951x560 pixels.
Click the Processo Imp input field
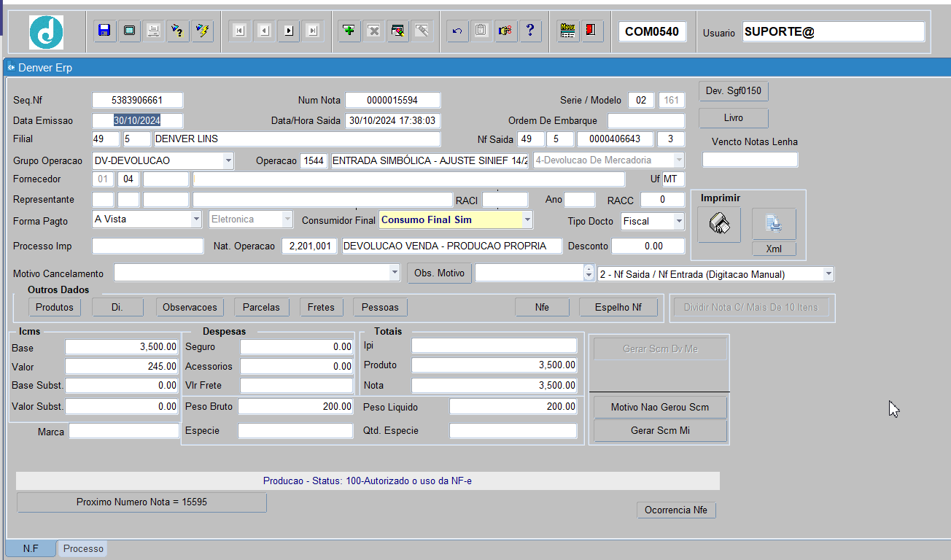pyautogui.click(x=147, y=246)
